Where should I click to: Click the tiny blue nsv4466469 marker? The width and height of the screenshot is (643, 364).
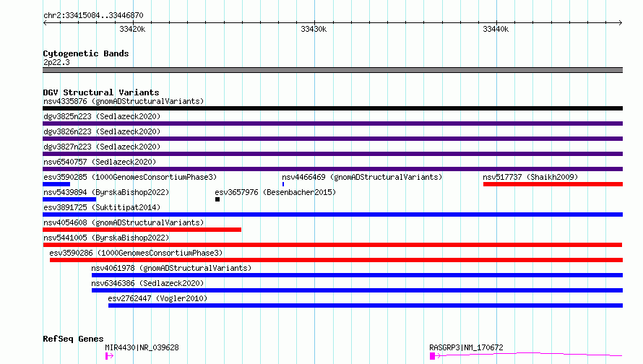283,184
